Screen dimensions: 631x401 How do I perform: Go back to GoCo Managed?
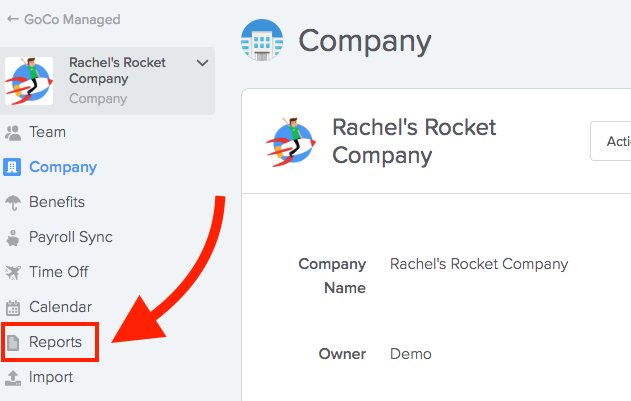coord(72,19)
